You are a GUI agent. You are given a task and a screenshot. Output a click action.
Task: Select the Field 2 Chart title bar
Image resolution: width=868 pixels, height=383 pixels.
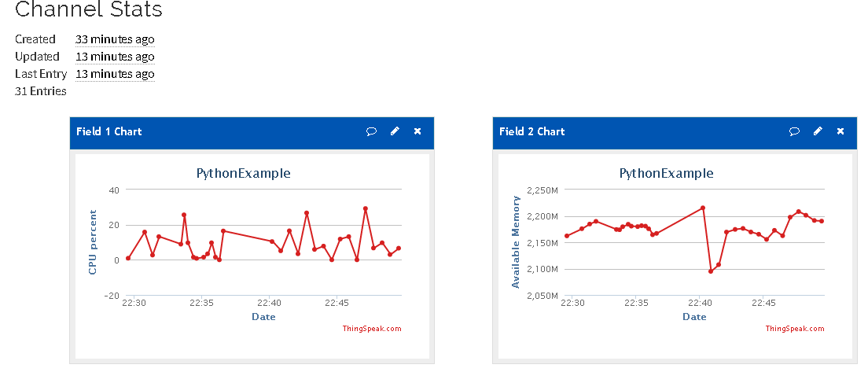(675, 133)
